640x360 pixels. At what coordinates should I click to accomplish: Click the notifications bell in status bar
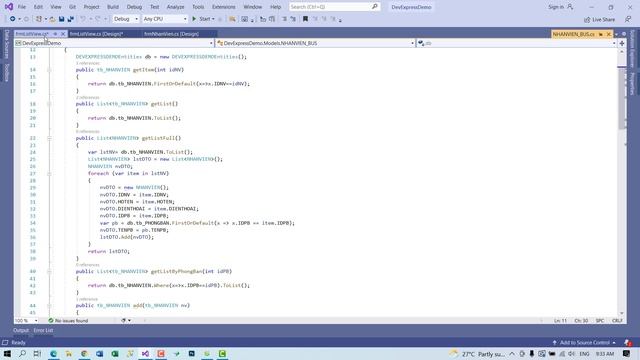pos(627,343)
